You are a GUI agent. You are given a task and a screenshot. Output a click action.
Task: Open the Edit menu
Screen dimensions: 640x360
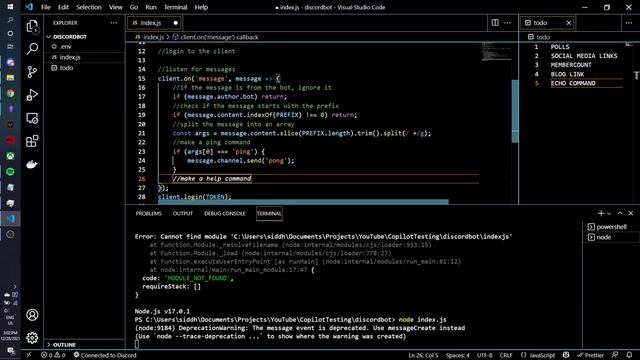(x=63, y=7)
